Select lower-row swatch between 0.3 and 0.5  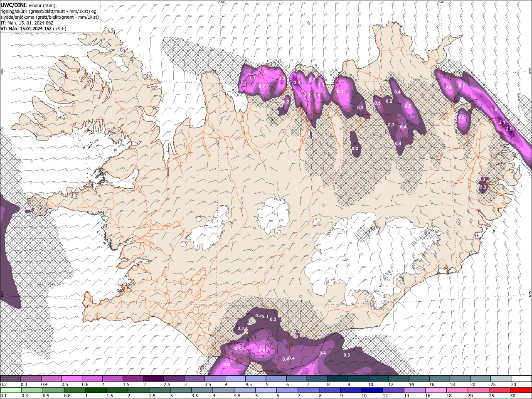click(32, 390)
